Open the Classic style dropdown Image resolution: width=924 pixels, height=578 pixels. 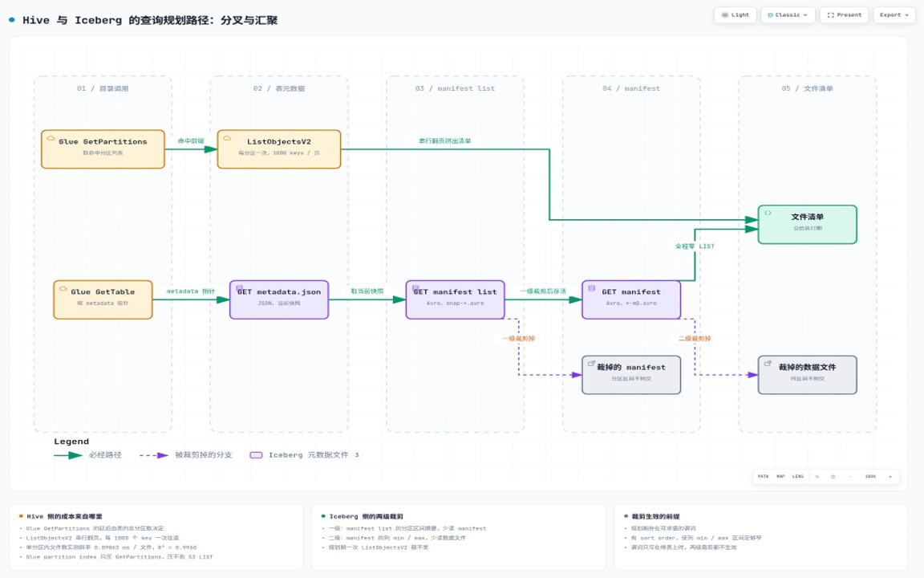click(x=788, y=14)
